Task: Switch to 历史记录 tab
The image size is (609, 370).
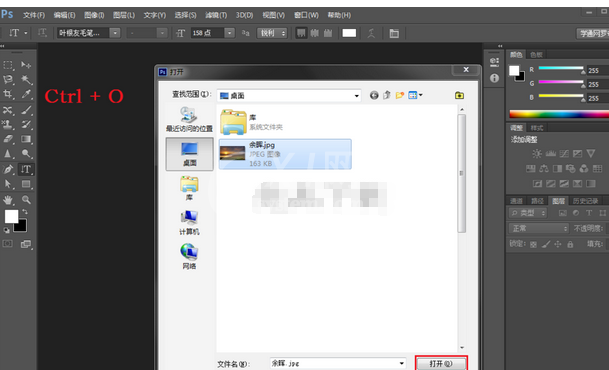Action: 585,201
